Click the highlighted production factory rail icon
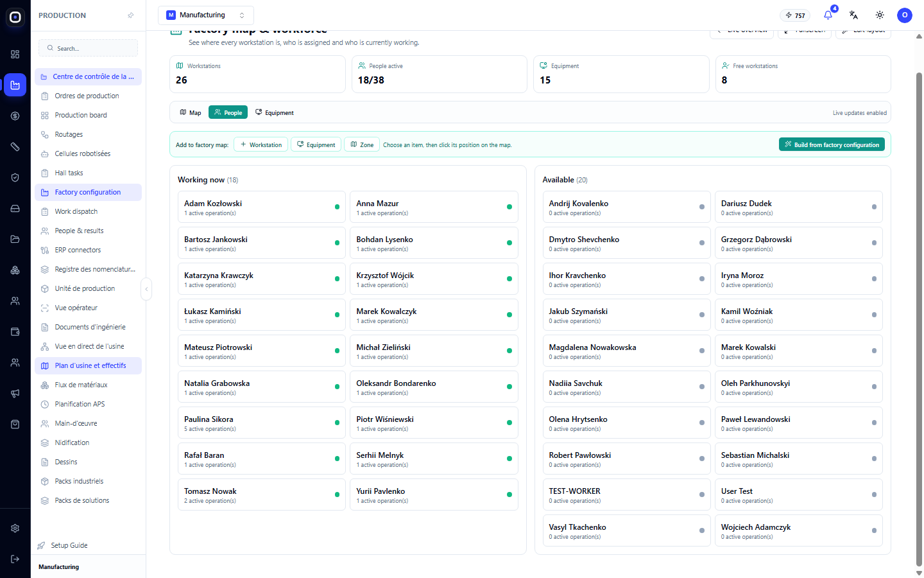 [x=15, y=85]
